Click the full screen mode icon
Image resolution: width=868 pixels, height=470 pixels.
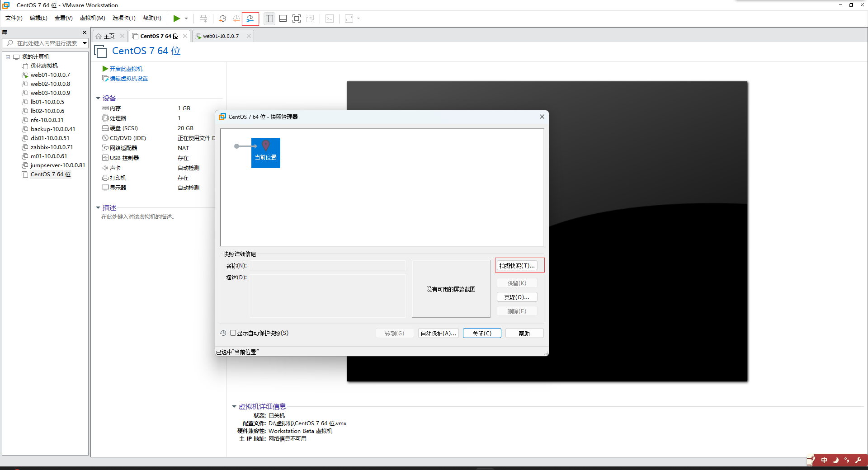tap(297, 19)
